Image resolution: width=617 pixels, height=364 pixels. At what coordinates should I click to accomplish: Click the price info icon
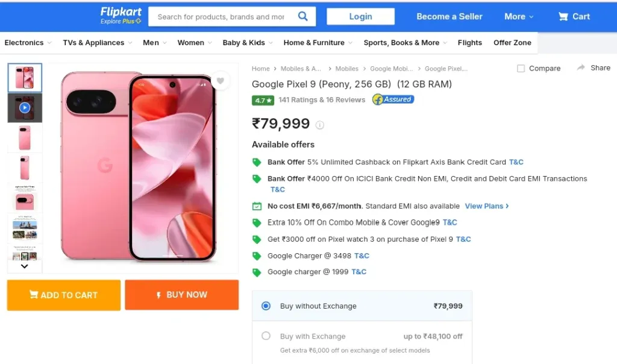[320, 125]
